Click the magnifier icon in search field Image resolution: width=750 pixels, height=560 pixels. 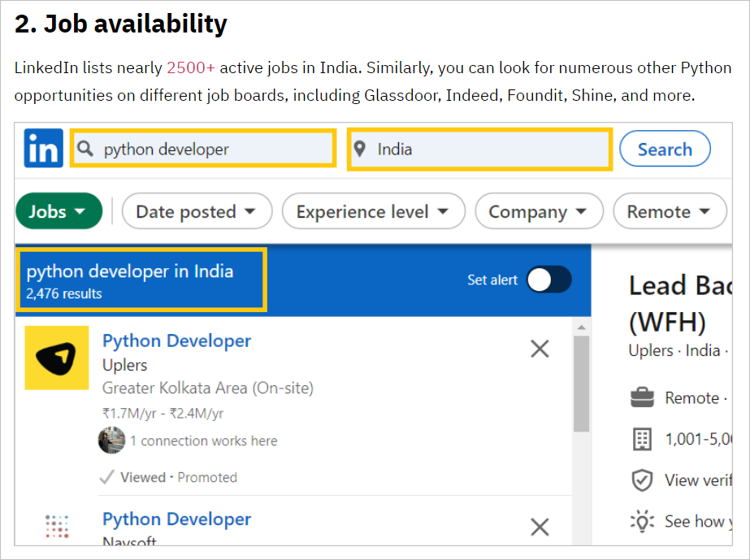(85, 149)
